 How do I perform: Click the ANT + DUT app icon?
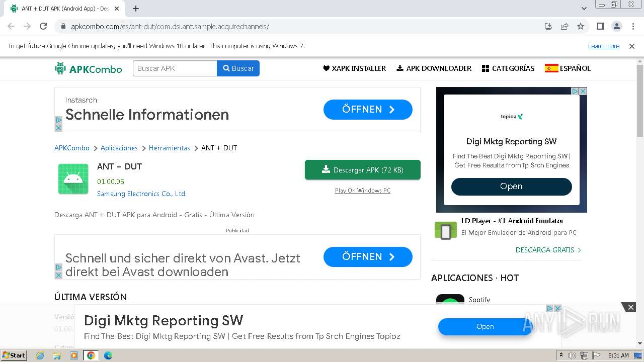[73, 179]
